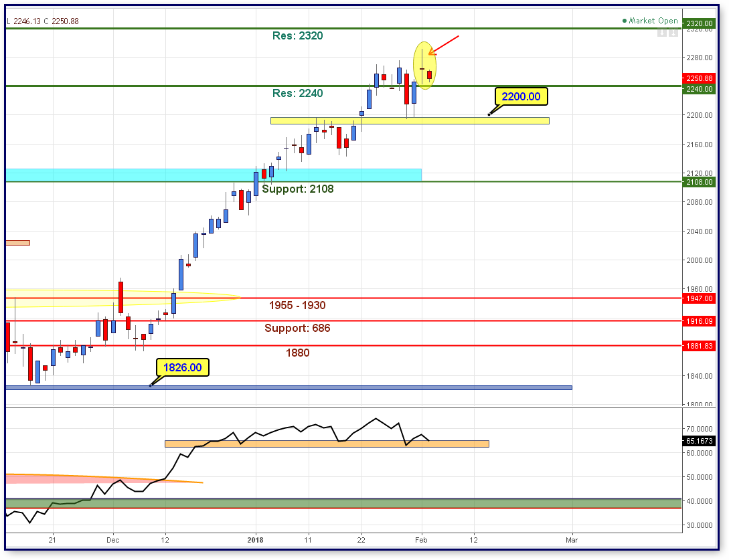Click the 1916.09 red price axis label
The height and width of the screenshot is (560, 729).
coord(700,321)
